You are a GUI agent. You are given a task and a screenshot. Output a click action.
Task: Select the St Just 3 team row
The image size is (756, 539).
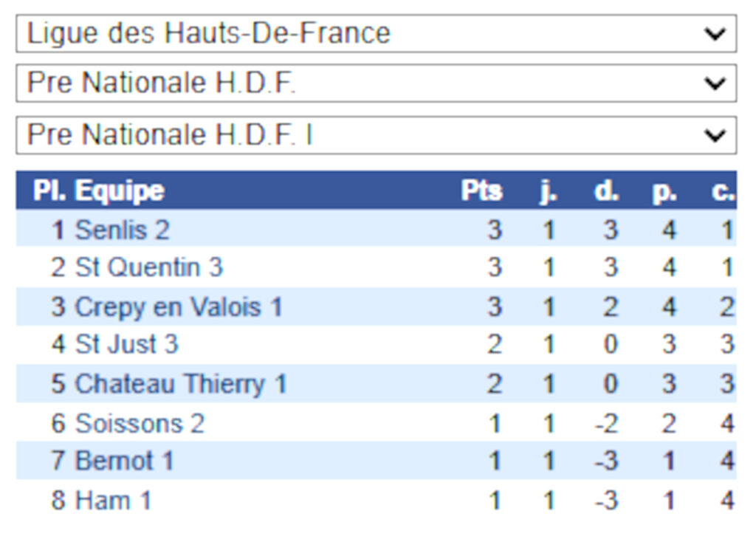point(126,344)
